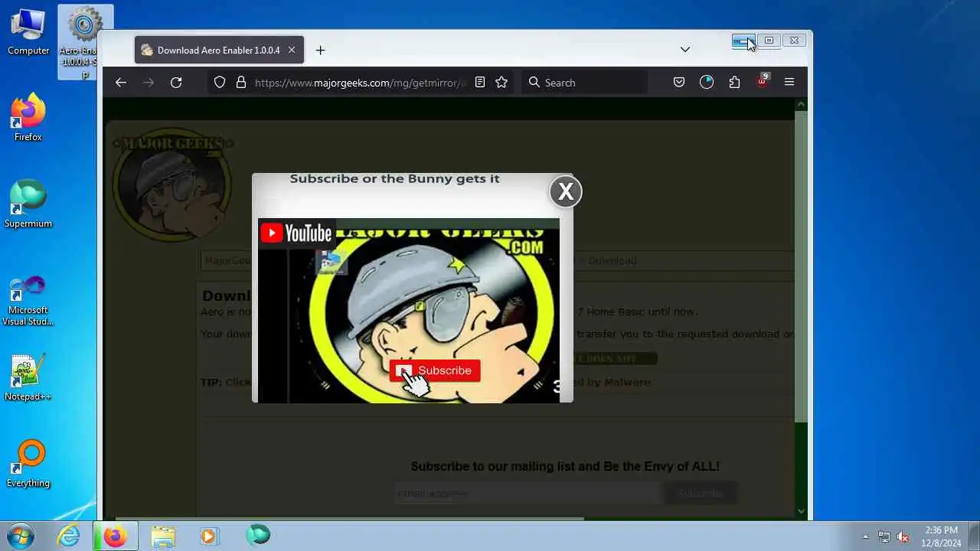Click the red YouTube Subscribe button
This screenshot has height=551, width=980.
435,370
